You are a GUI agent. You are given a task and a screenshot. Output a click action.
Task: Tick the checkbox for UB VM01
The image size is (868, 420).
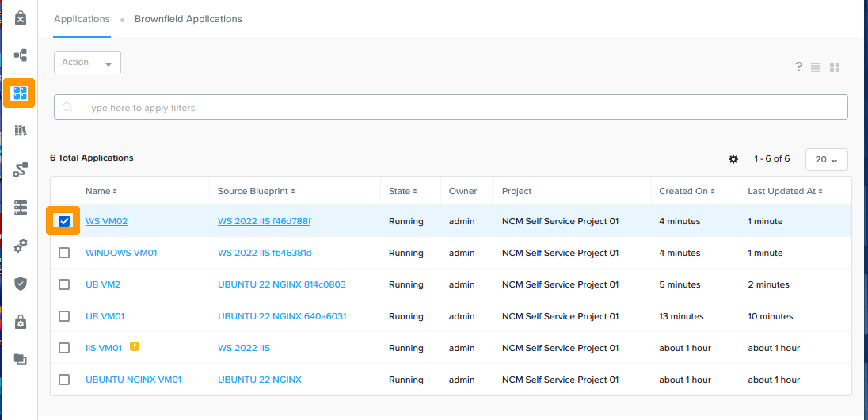64,316
